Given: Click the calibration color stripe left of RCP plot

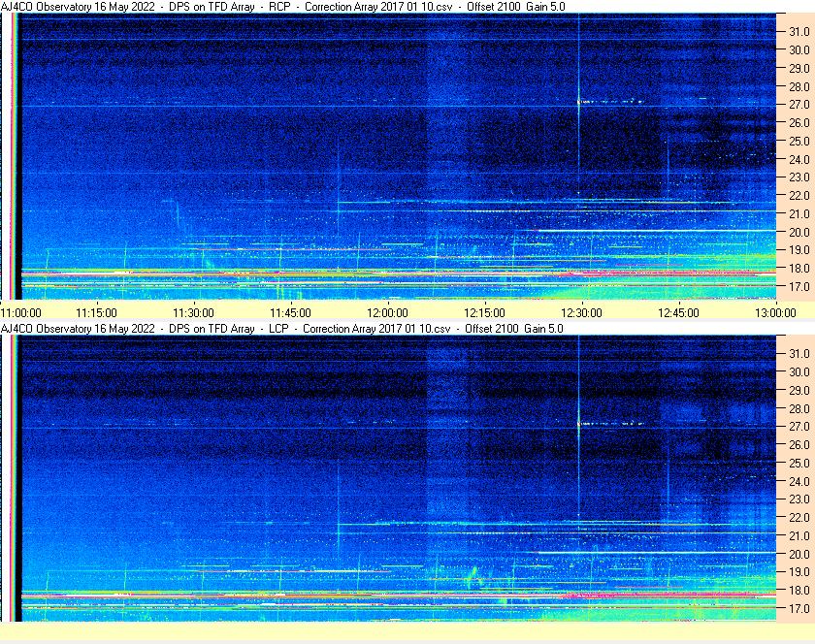Looking at the screenshot, I should click(16, 156).
